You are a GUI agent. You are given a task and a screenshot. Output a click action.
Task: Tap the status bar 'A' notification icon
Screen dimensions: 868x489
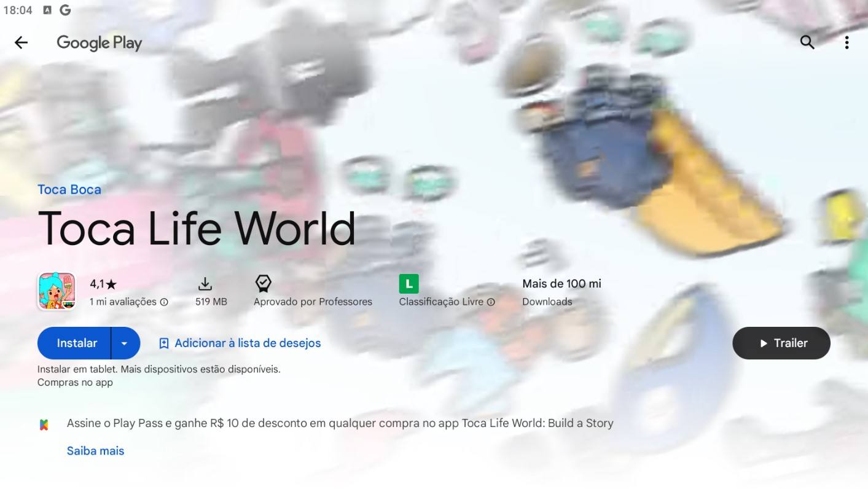pyautogui.click(x=47, y=10)
